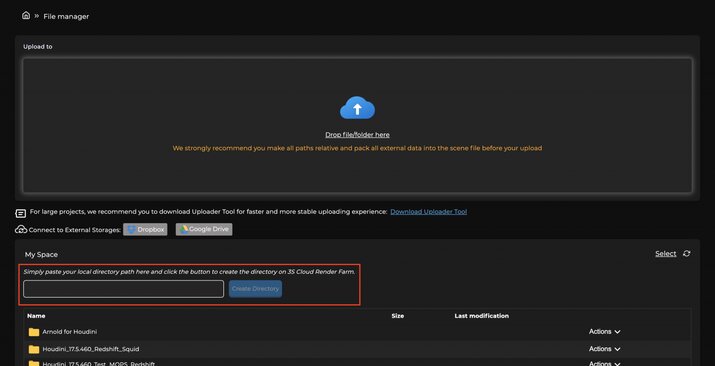715x366 pixels.
Task: Sort files by Name column header
Action: point(36,316)
